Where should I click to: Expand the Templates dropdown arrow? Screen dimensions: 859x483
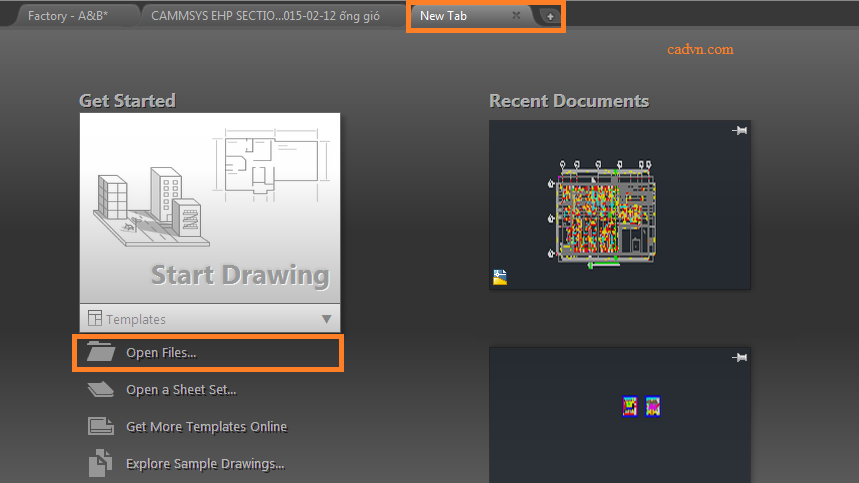pyautogui.click(x=327, y=319)
